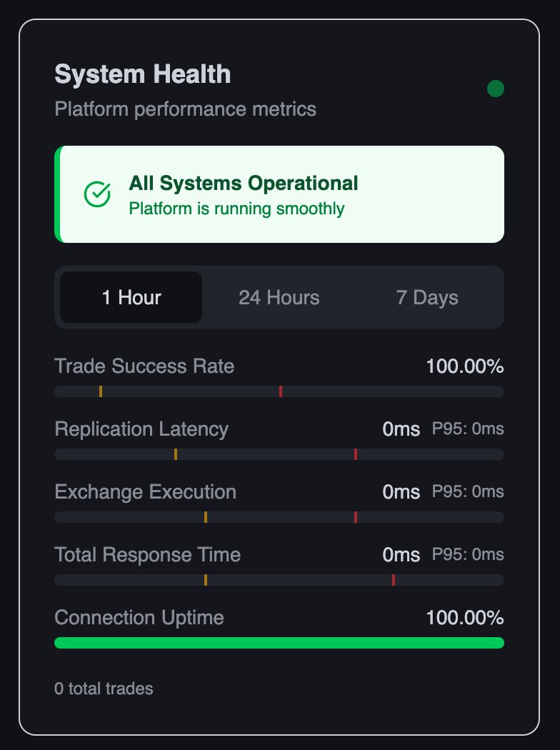Click Total Response Time 0ms main value

[401, 555]
